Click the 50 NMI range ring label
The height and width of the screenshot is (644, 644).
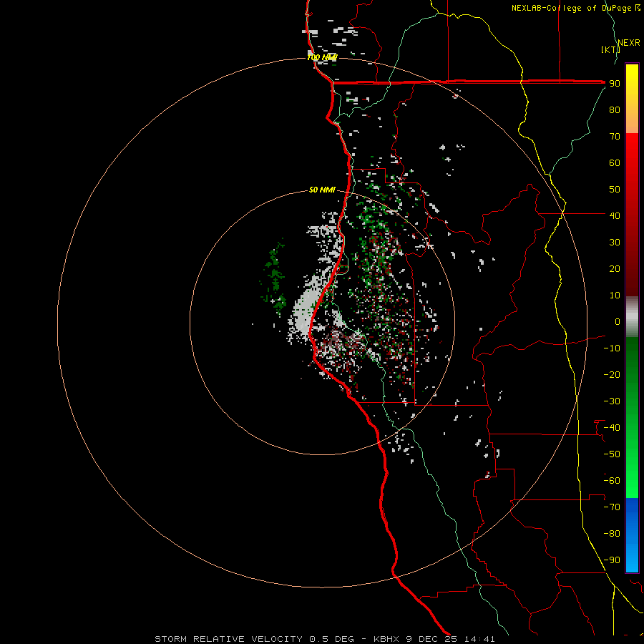click(322, 190)
